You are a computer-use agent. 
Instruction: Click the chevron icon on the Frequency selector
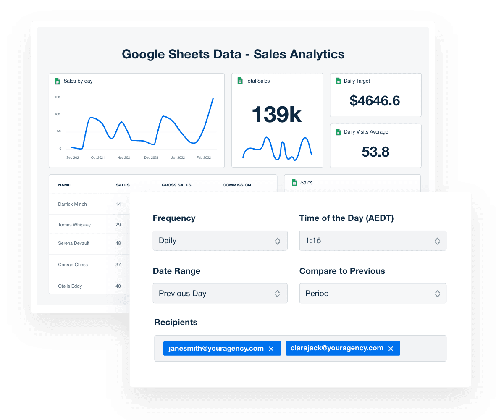(278, 241)
